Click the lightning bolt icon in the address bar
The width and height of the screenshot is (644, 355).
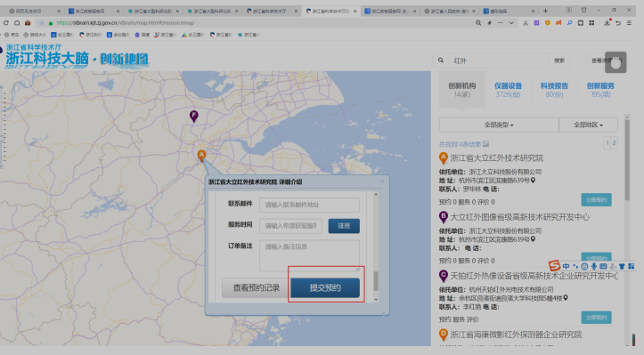click(x=489, y=23)
